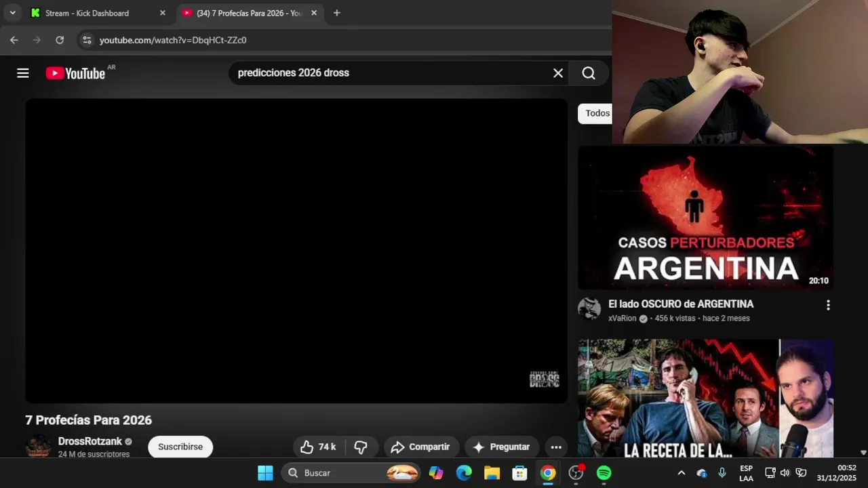Subscribe with the Suscribirse button

(x=180, y=447)
